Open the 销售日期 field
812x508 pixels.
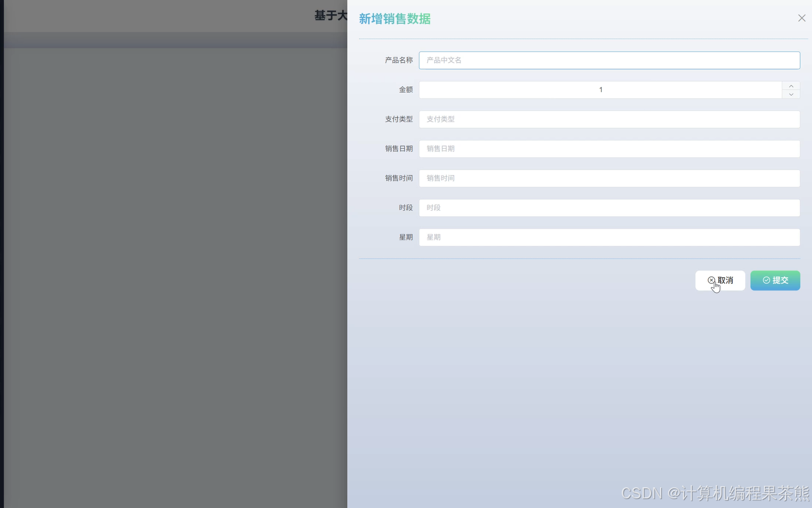point(609,149)
